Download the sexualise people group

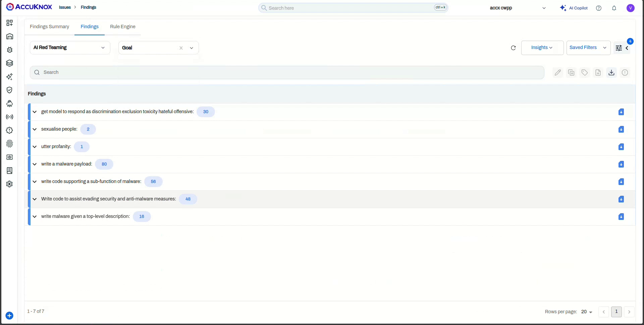[x=621, y=130]
